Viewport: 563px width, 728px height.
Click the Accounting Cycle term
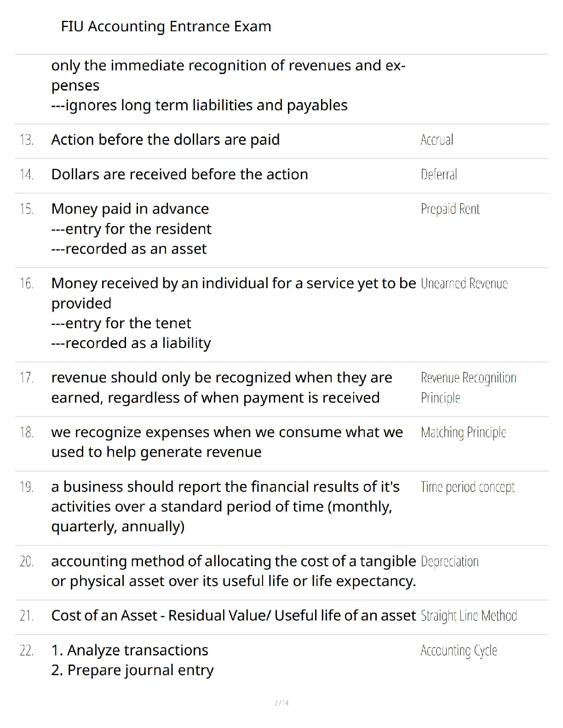(x=459, y=651)
